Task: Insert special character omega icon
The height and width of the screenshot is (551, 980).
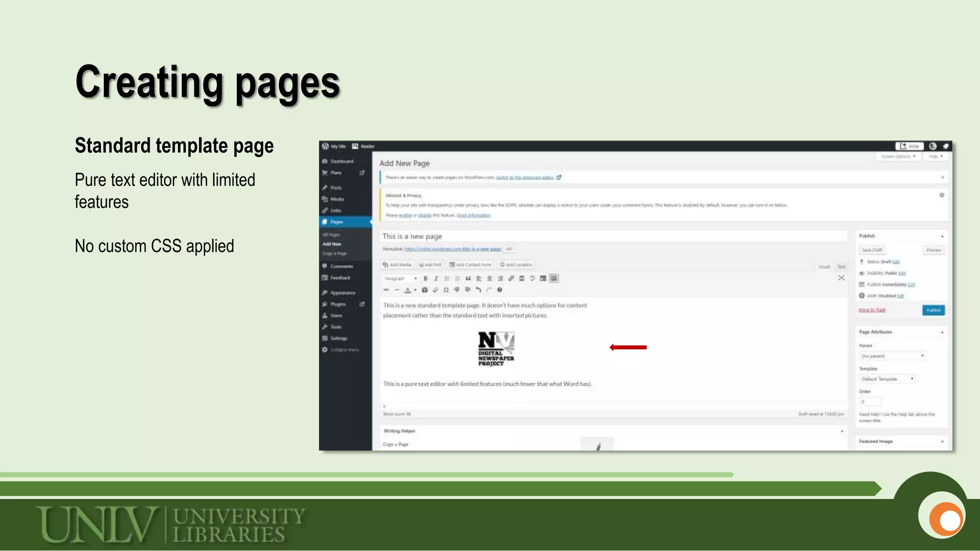Action: point(446,290)
